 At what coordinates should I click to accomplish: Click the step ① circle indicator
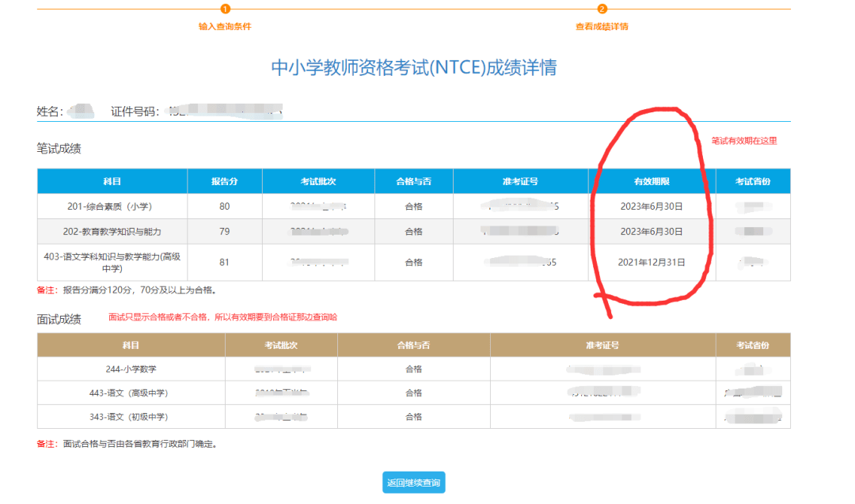click(x=225, y=10)
